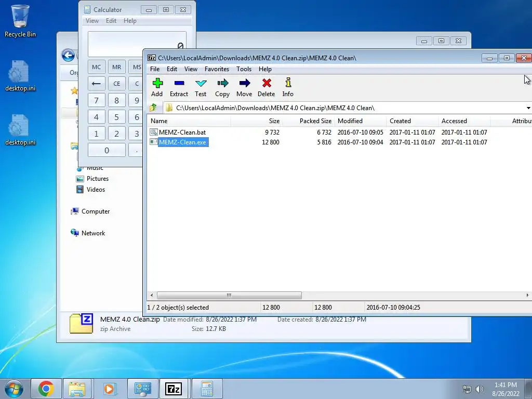Click calculator digit 5 button
532x399 pixels.
coord(117,117)
